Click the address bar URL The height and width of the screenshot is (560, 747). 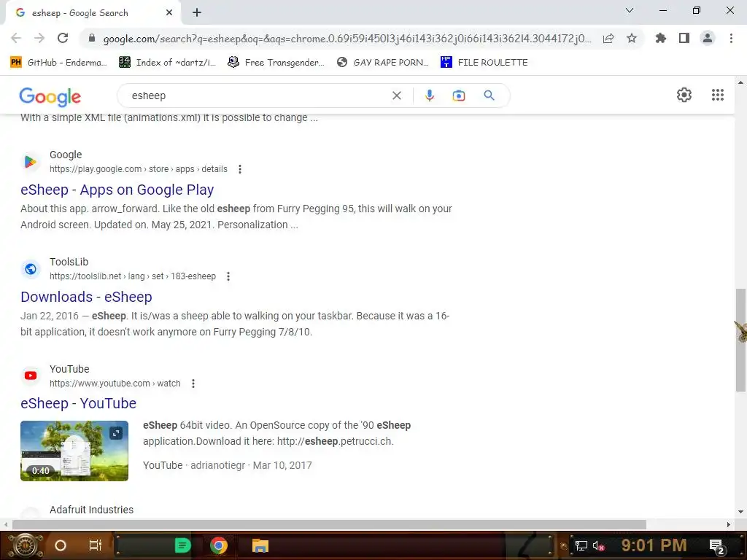point(347,39)
